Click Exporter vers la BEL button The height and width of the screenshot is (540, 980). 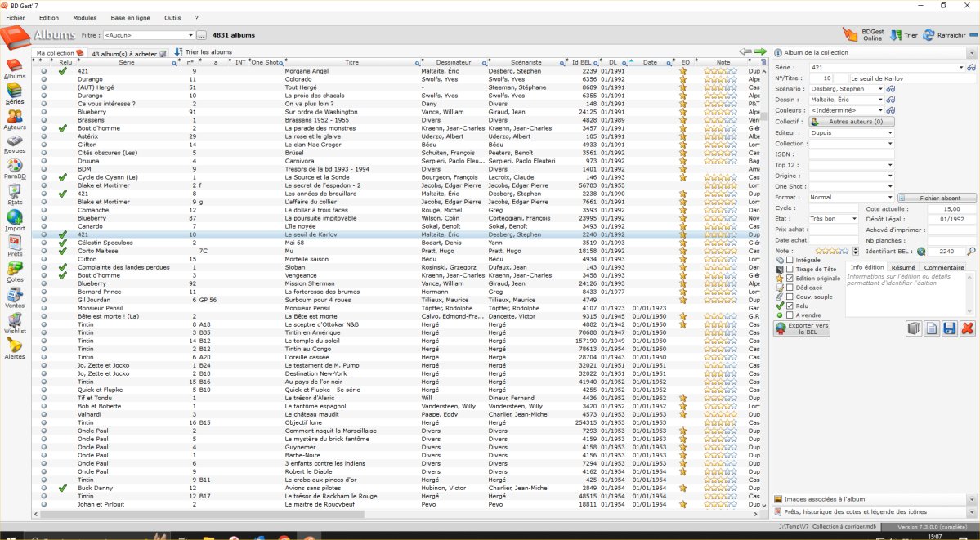[802, 328]
